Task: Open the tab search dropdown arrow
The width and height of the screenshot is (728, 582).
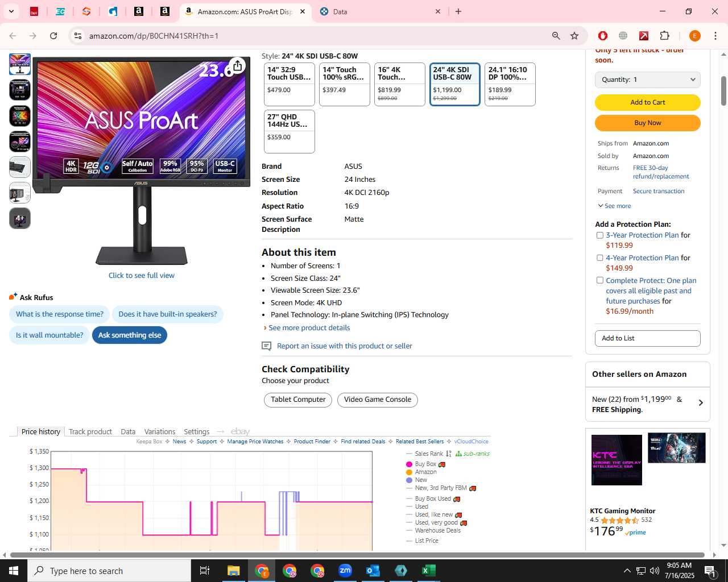Action: [x=11, y=11]
